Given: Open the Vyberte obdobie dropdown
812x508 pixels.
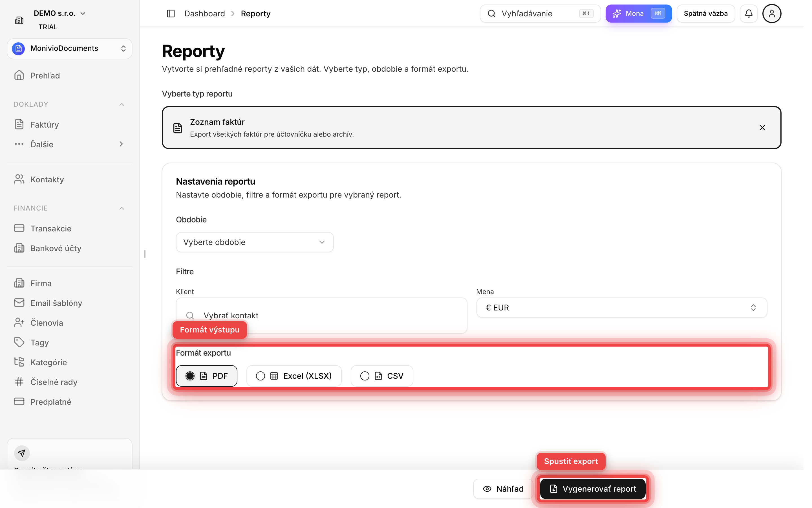Looking at the screenshot, I should (255, 242).
